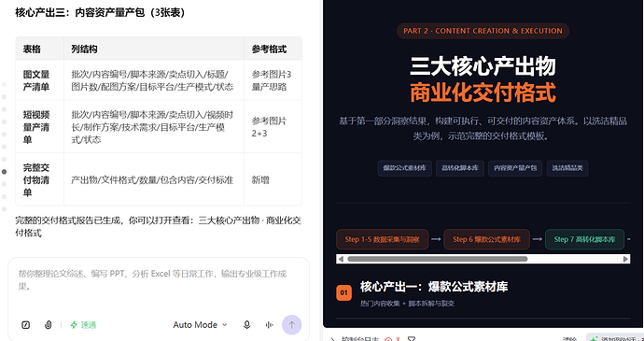Click the Step 7 高转化脚本库 button
The width and height of the screenshot is (644, 341).
pyautogui.click(x=584, y=239)
